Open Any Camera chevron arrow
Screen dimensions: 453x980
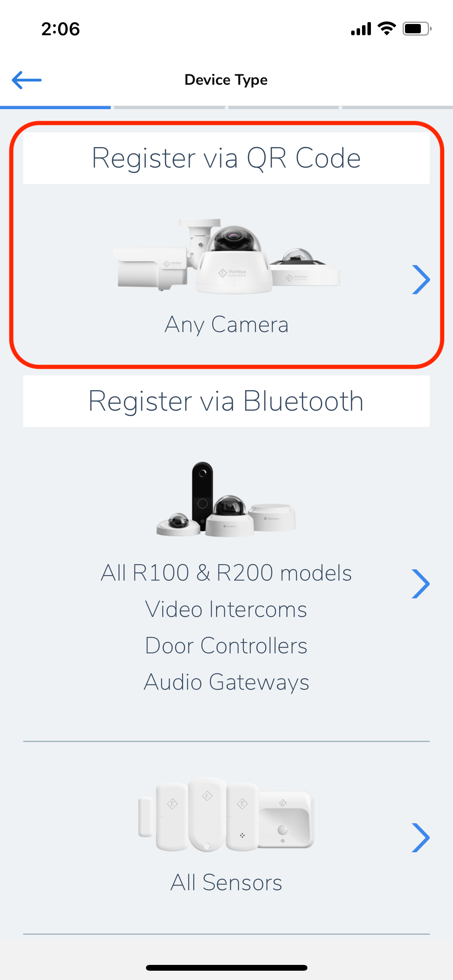click(421, 279)
